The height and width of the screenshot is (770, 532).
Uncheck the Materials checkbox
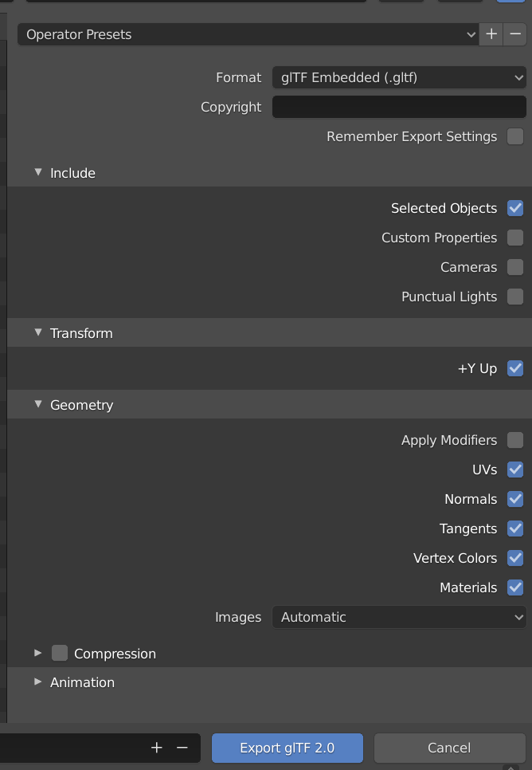click(514, 587)
